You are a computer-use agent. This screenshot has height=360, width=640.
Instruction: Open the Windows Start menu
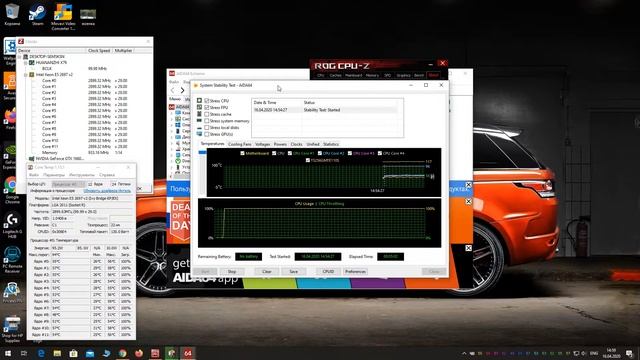(8, 353)
